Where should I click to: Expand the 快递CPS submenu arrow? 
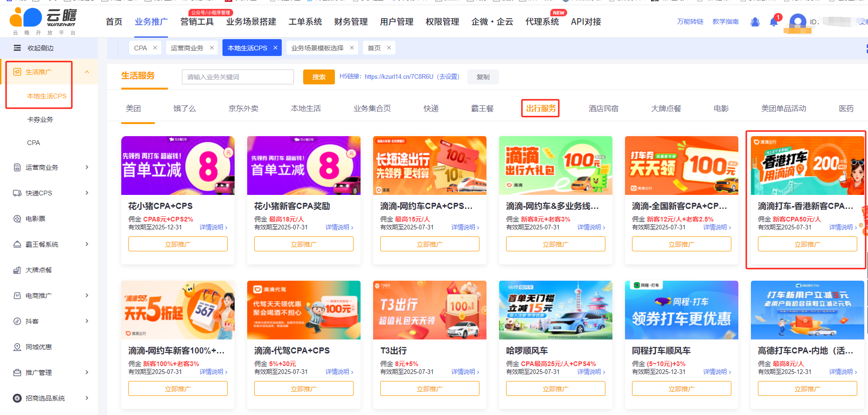(x=87, y=193)
